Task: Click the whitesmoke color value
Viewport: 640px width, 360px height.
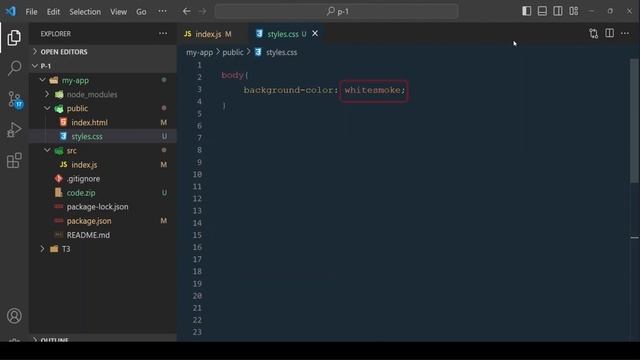Action: tap(373, 90)
